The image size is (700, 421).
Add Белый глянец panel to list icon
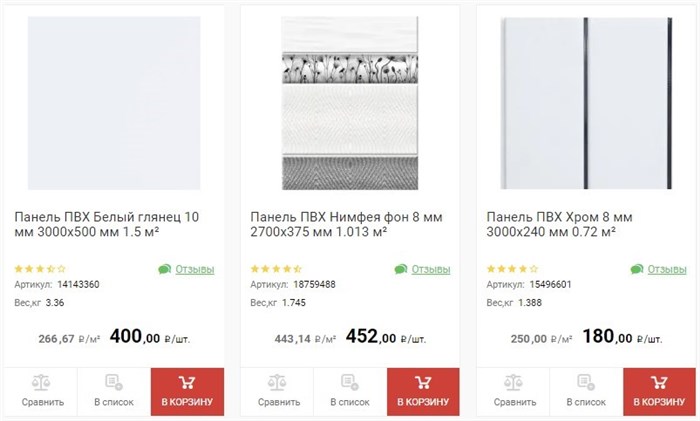[114, 382]
